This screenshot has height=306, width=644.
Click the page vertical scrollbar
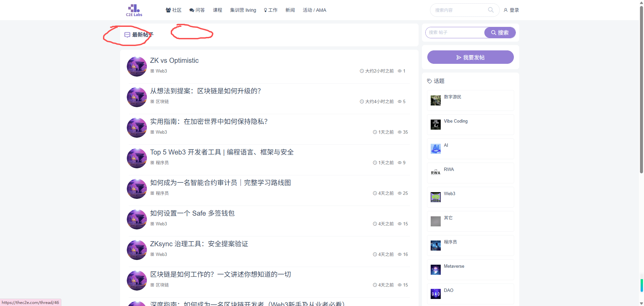[x=641, y=101]
